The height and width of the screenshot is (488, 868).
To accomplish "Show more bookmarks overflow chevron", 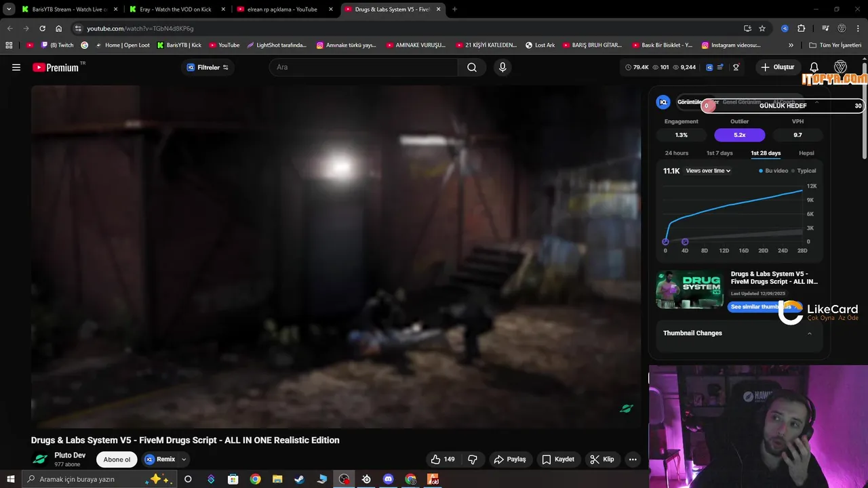I will tap(791, 45).
